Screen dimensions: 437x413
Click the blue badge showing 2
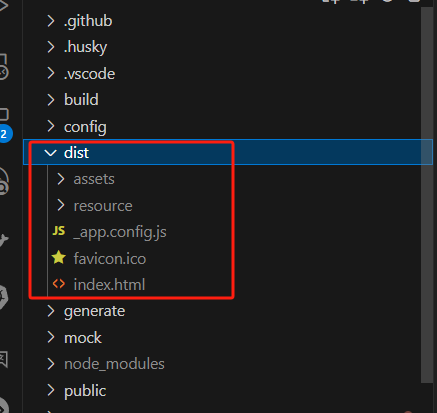(5, 134)
